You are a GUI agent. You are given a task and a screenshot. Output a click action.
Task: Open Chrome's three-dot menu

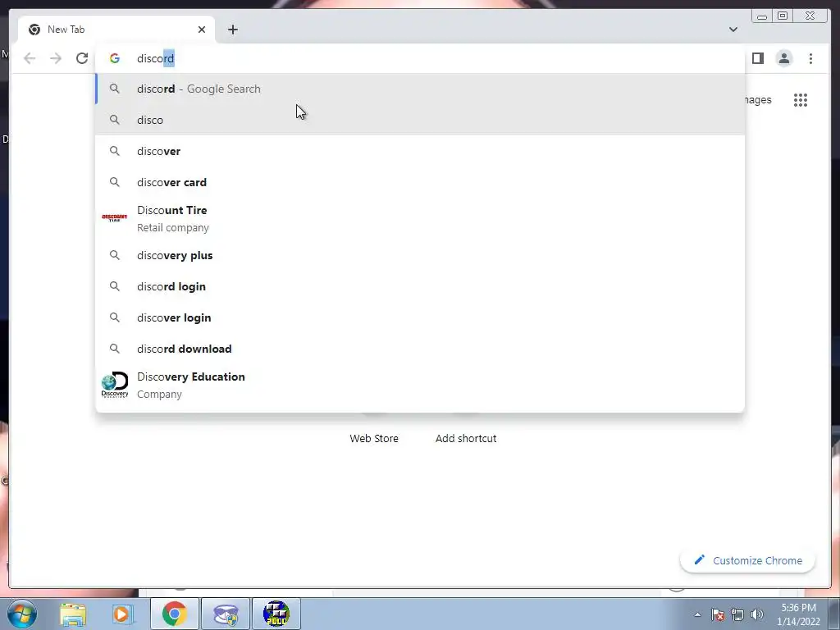810,58
